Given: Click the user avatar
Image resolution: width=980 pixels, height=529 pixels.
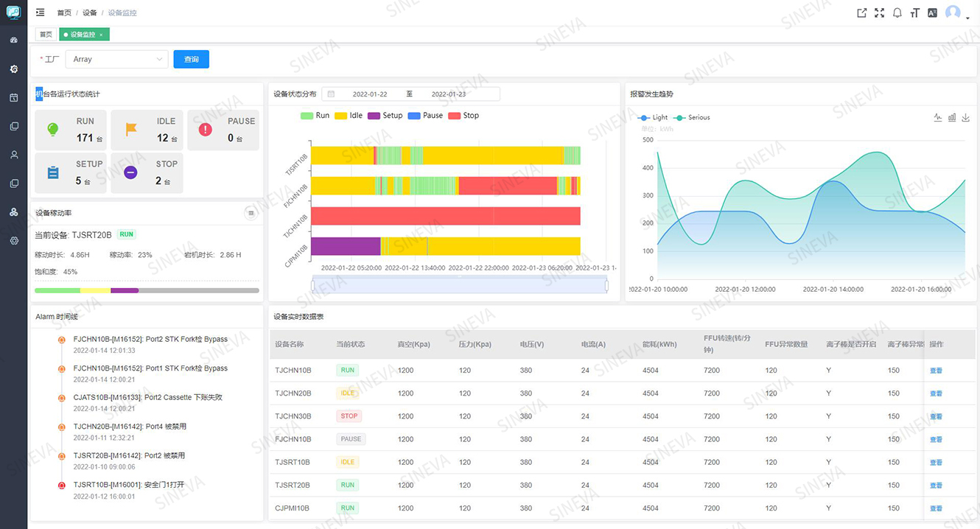Looking at the screenshot, I should pos(953,13).
